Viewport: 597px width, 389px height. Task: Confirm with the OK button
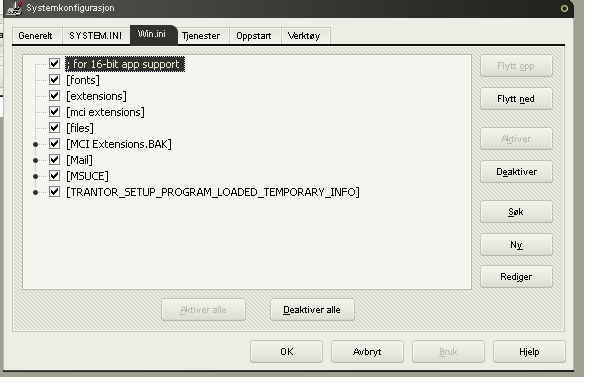point(286,352)
